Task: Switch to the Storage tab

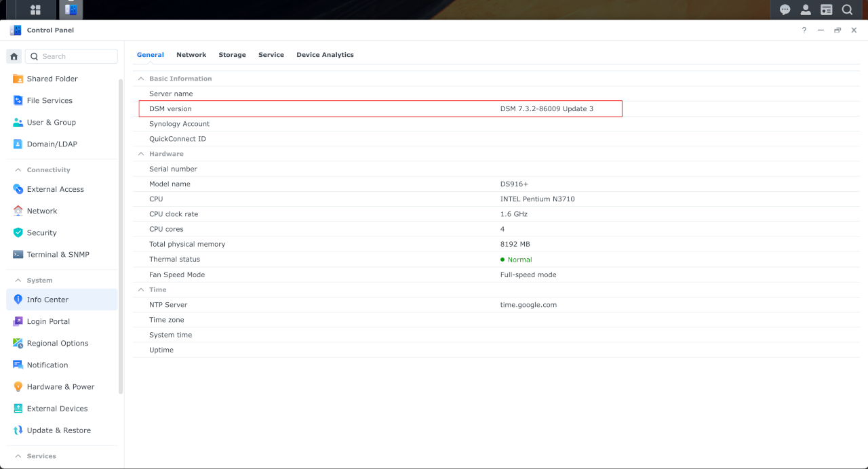Action: pyautogui.click(x=232, y=55)
